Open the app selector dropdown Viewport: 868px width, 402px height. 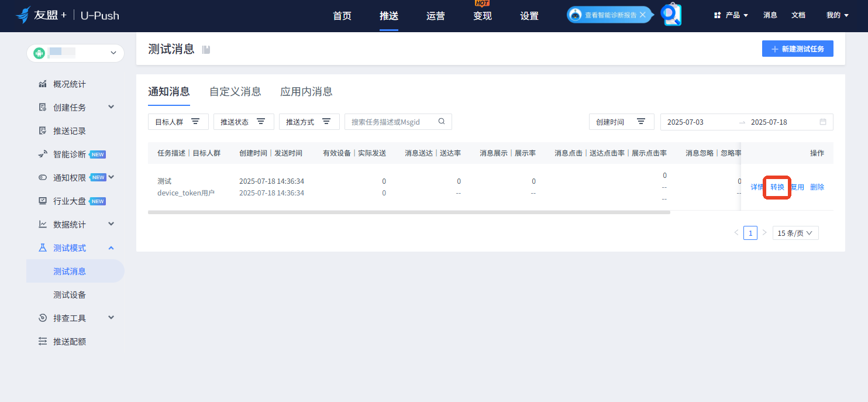(75, 53)
